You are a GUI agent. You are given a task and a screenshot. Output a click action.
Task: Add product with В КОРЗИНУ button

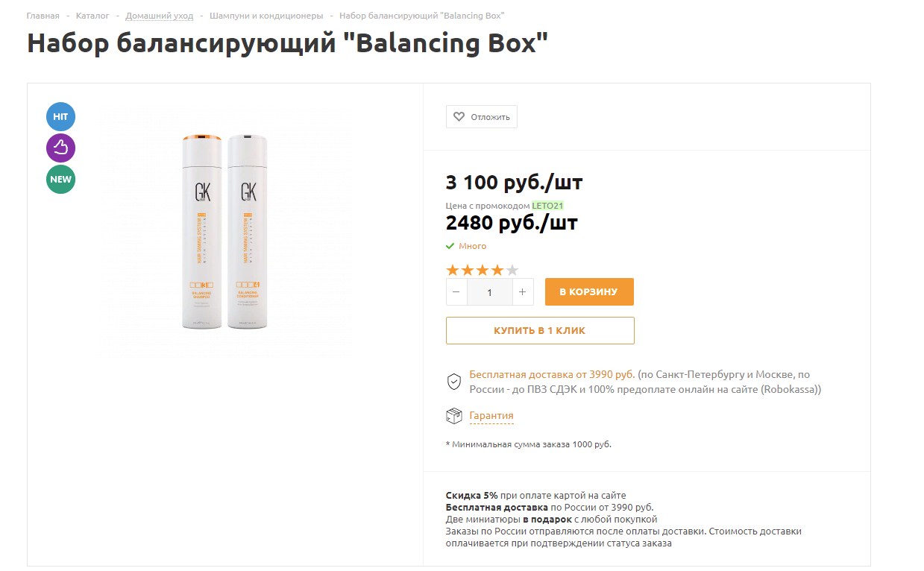(x=589, y=292)
